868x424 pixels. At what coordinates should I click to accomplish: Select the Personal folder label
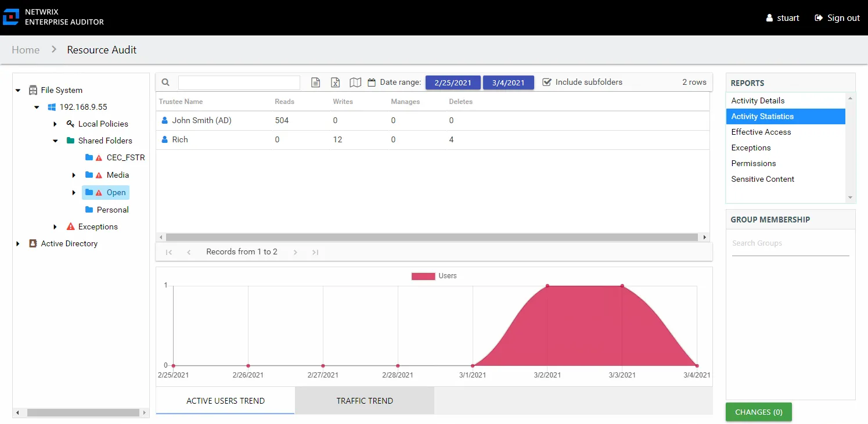click(113, 210)
